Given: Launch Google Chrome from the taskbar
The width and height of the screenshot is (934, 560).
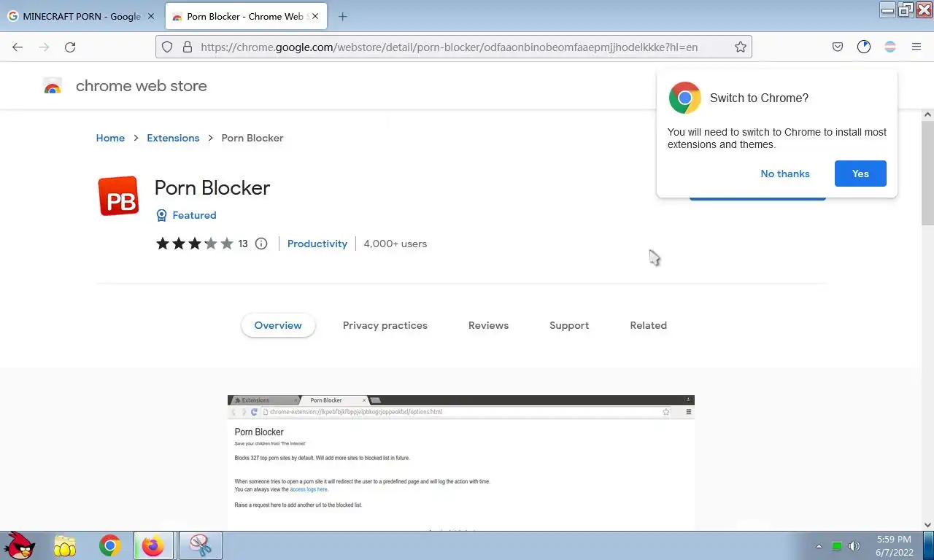Looking at the screenshot, I should pos(109,545).
